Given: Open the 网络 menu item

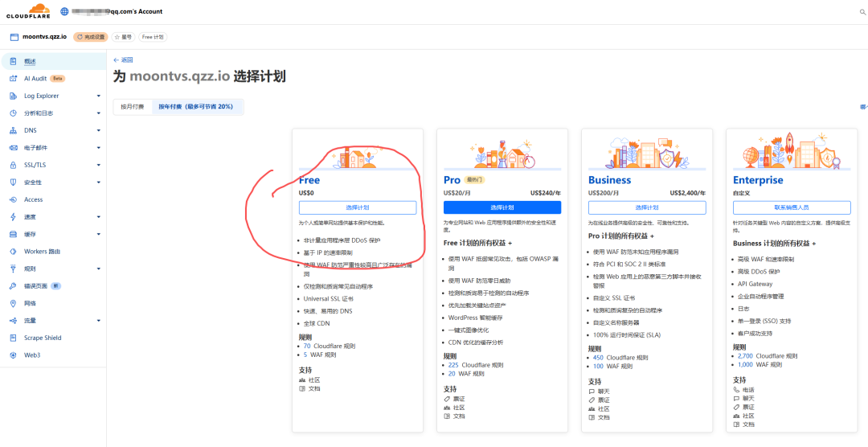Looking at the screenshot, I should click(x=30, y=304).
